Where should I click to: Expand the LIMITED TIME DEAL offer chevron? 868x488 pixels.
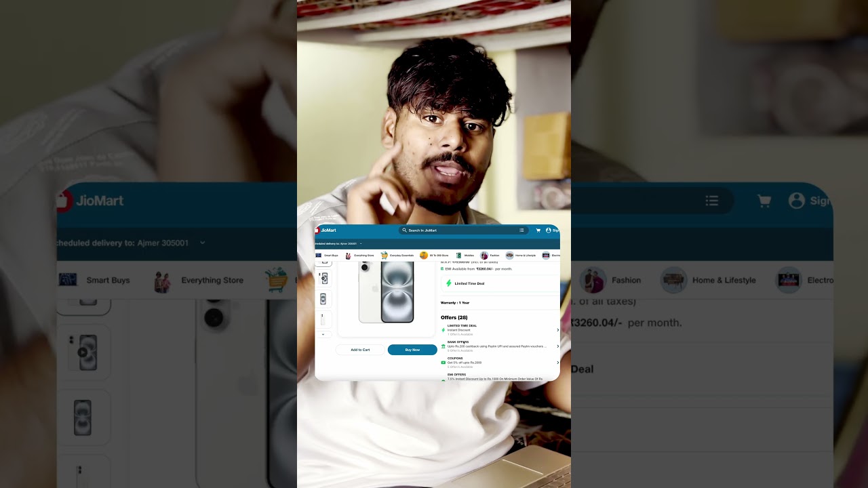(557, 330)
